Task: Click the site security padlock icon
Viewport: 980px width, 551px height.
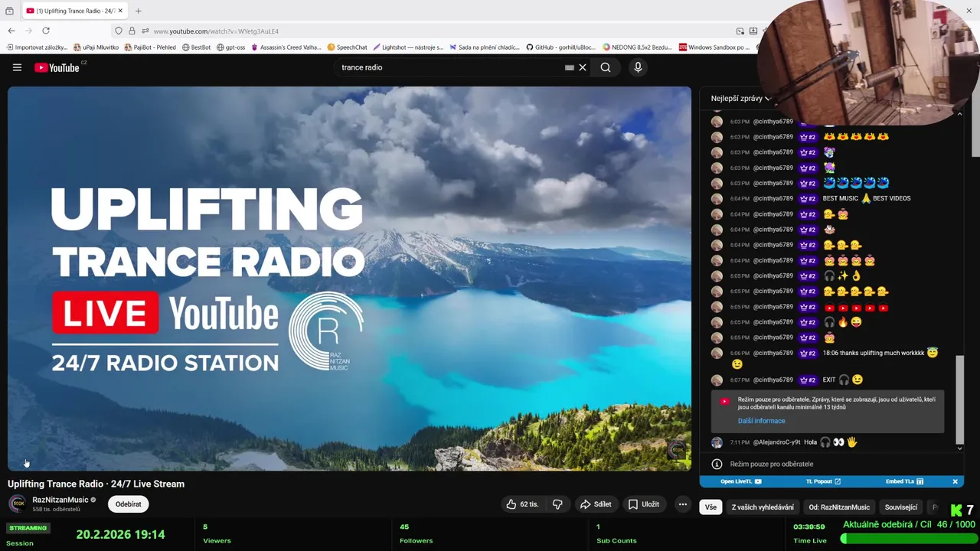Action: [132, 31]
